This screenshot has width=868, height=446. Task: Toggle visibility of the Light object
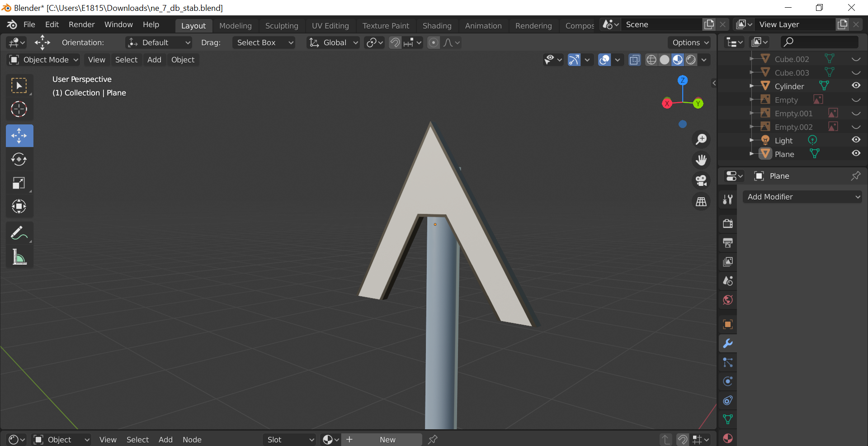[856, 140]
